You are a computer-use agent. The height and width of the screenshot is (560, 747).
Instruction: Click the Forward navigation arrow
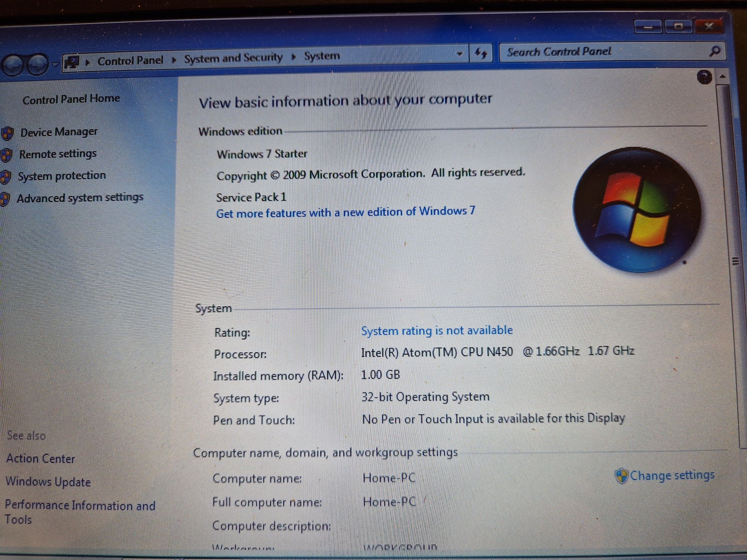click(37, 65)
